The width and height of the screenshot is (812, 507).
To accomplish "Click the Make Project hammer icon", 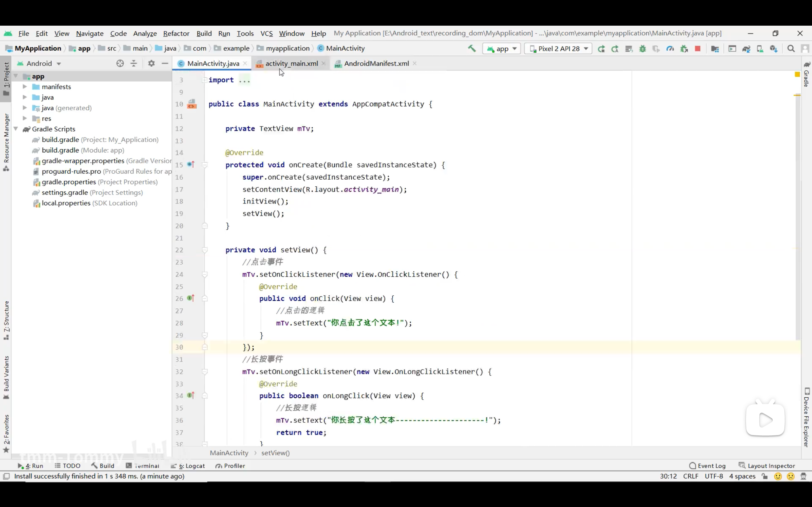I will 472,48.
